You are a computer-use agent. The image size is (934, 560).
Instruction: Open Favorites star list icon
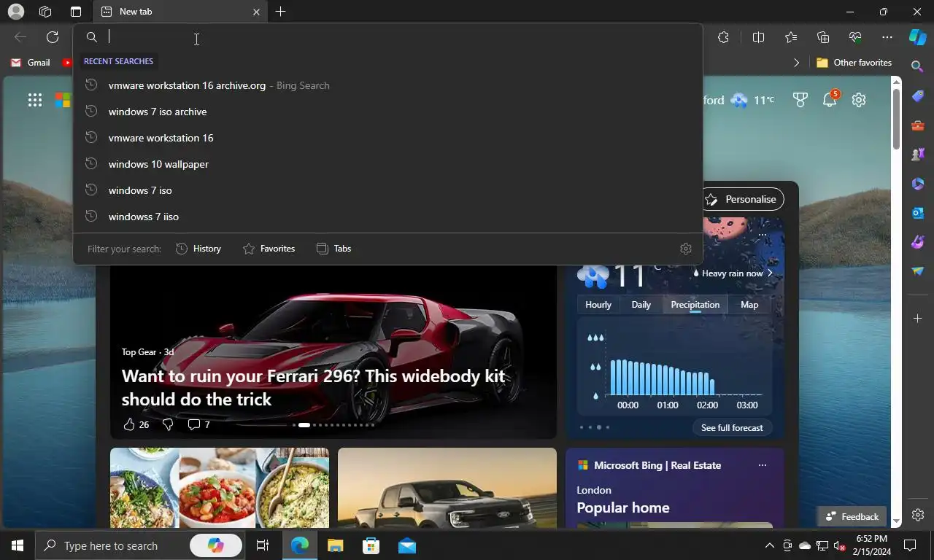click(791, 37)
